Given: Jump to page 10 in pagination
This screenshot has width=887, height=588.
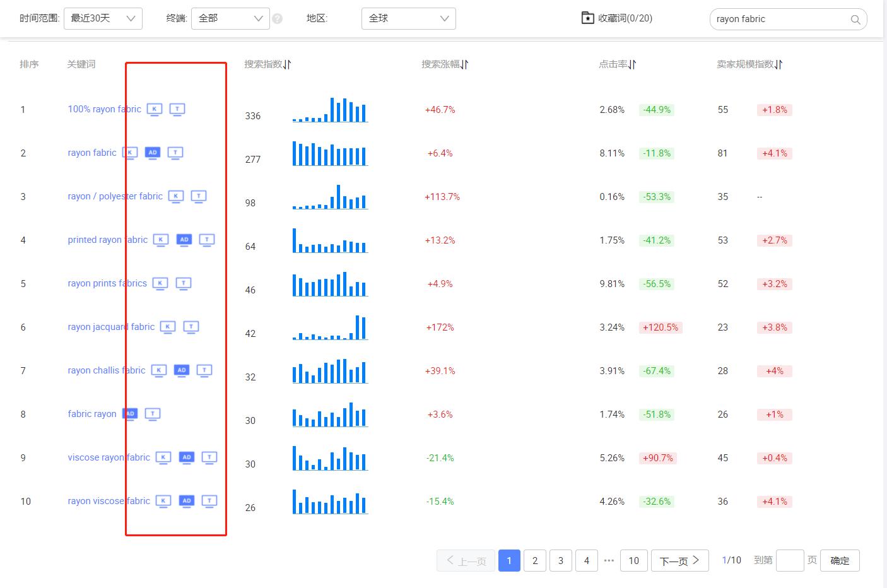Looking at the screenshot, I should [x=633, y=560].
